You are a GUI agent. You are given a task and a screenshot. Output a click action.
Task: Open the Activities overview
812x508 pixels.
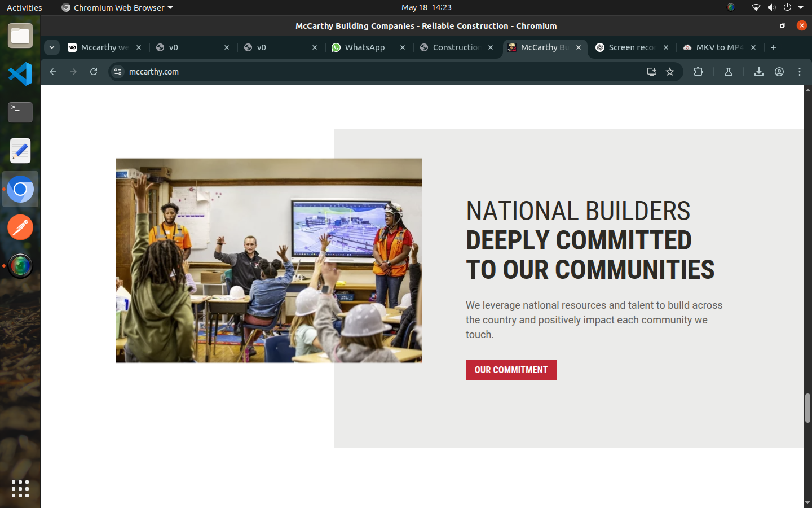(x=24, y=7)
